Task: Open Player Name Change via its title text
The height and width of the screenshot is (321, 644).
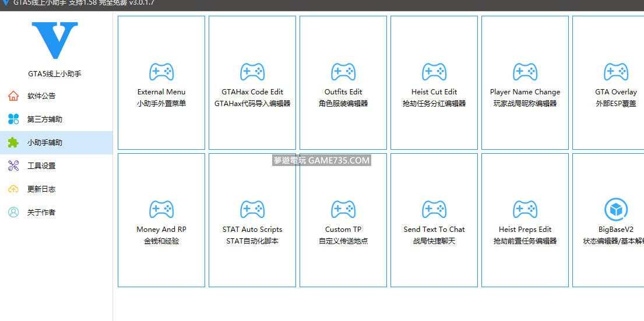Action: (x=525, y=92)
